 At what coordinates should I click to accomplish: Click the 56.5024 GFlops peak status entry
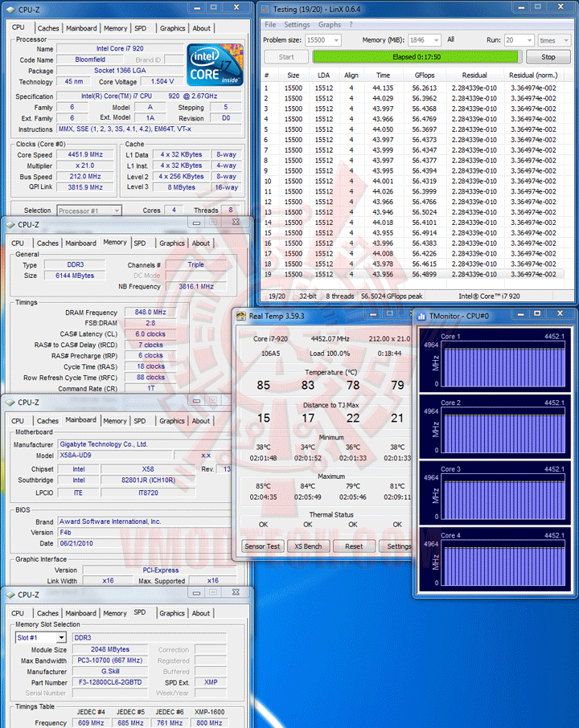tap(392, 297)
